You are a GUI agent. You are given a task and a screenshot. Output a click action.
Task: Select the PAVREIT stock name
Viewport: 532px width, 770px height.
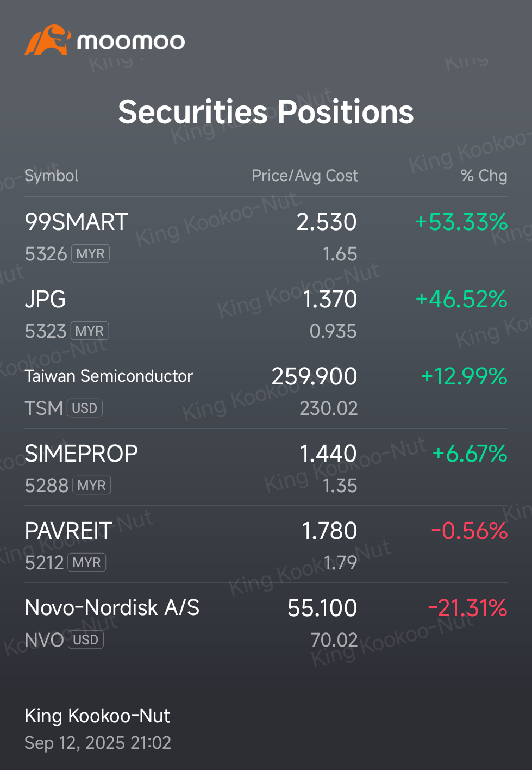68,531
